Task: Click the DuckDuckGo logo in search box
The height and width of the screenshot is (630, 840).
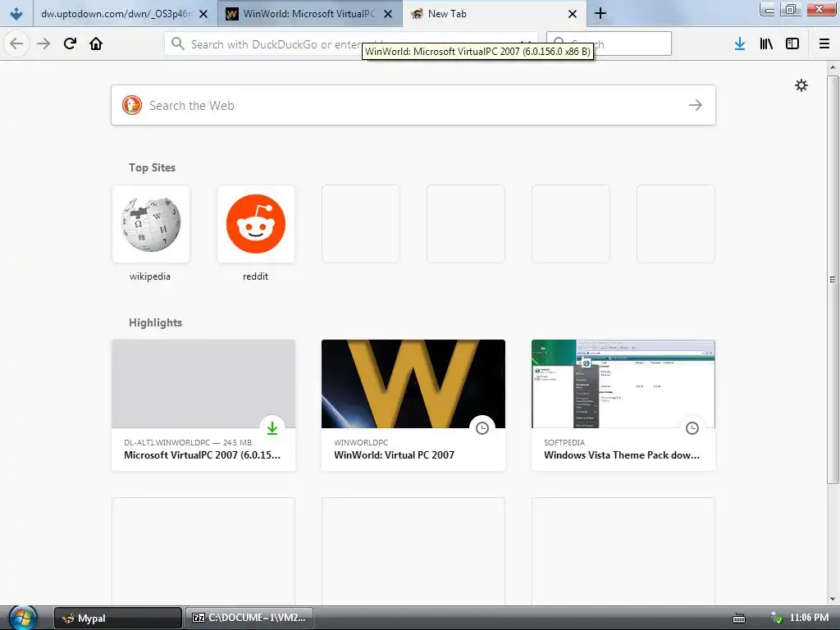Action: [x=132, y=105]
